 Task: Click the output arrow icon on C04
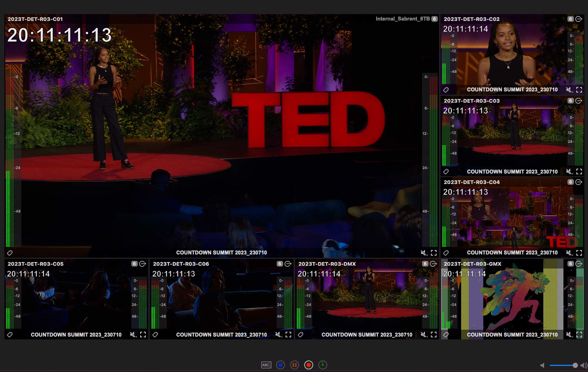[579, 182]
